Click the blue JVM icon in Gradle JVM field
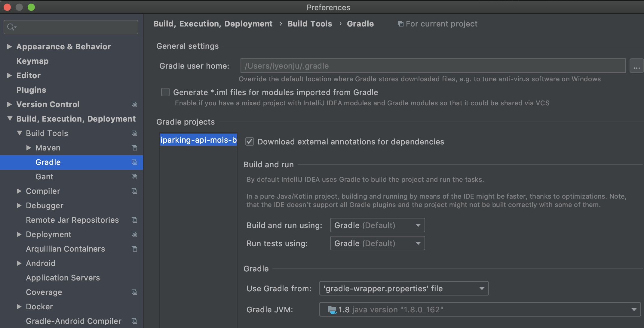 (x=332, y=309)
